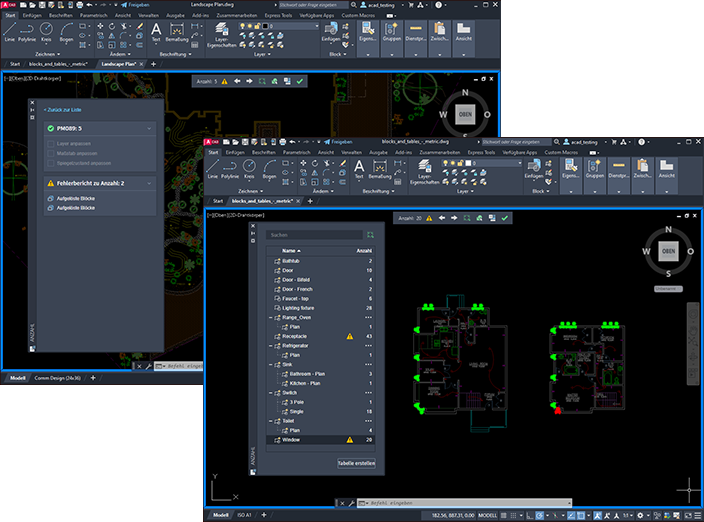Image resolution: width=704 pixels, height=522 pixels.
Task: Click the Einfügen block icon in the Landscape Plan window
Action: pyautogui.click(x=331, y=32)
